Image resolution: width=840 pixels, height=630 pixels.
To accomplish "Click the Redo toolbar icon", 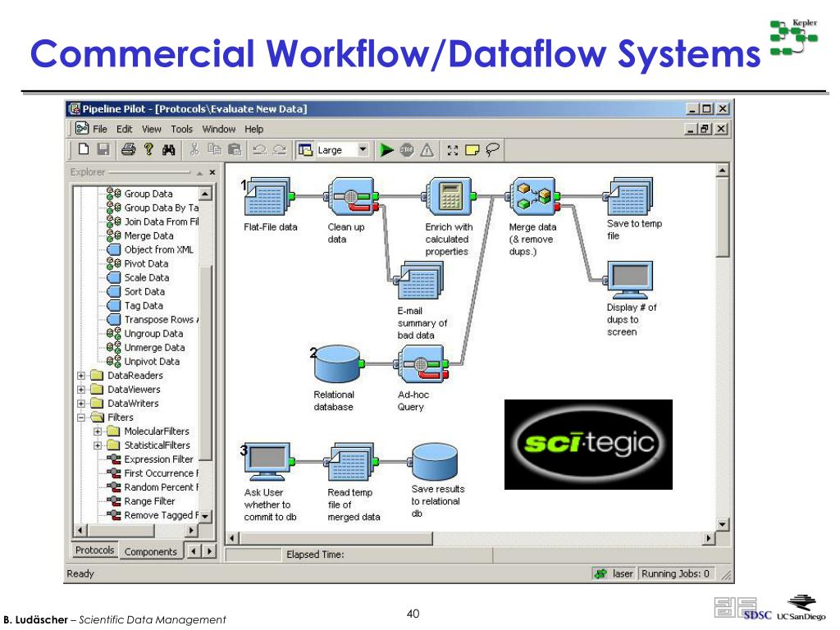I will [279, 149].
